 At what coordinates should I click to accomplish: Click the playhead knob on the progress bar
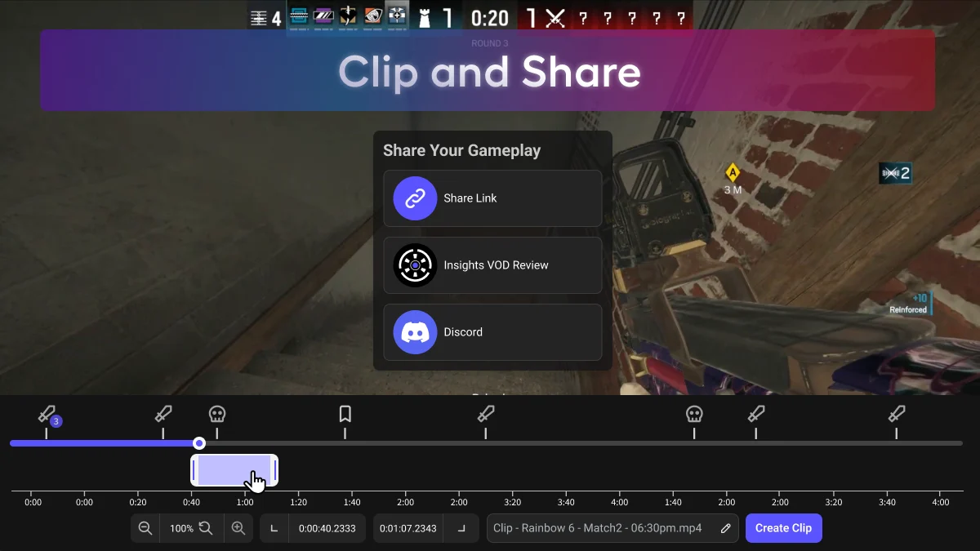pyautogui.click(x=199, y=443)
